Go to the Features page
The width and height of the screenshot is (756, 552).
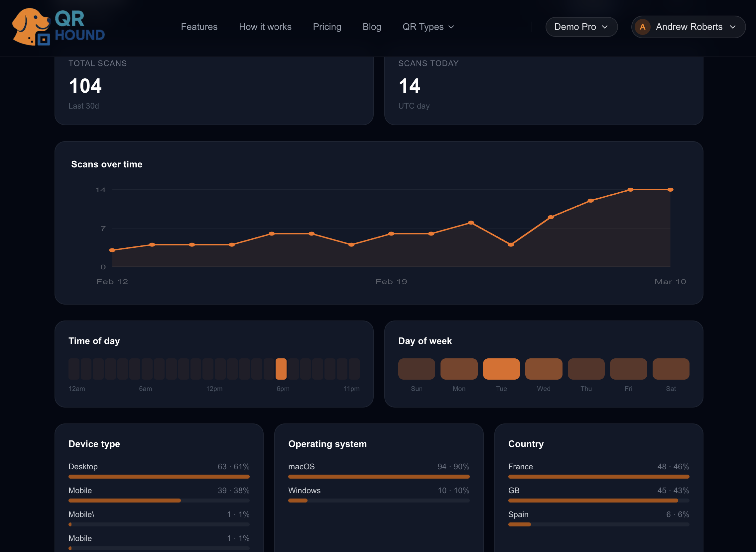(x=199, y=27)
